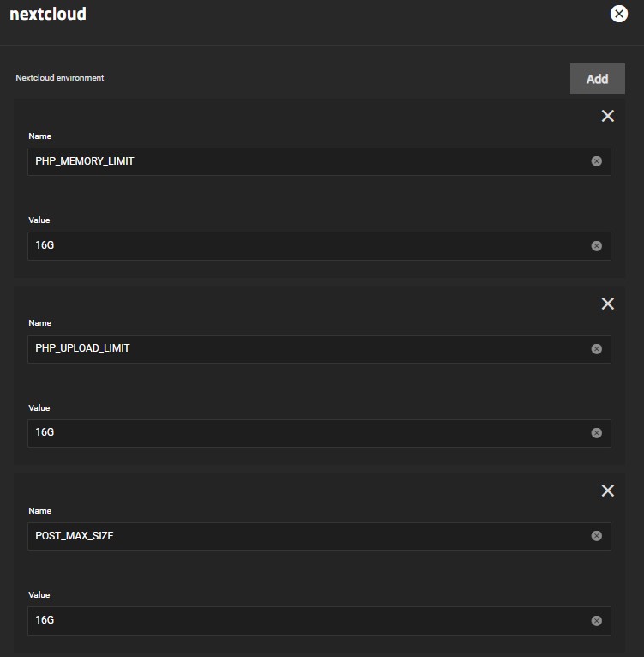
Task: Clear the PHP_MEMORY_LIMIT name field
Action: point(596,161)
